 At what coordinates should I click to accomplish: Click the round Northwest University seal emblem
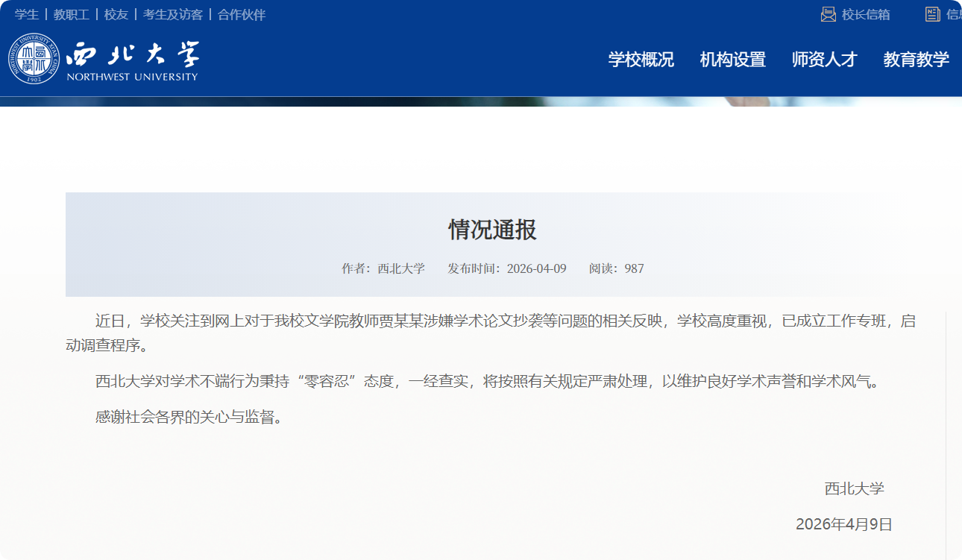[34, 59]
